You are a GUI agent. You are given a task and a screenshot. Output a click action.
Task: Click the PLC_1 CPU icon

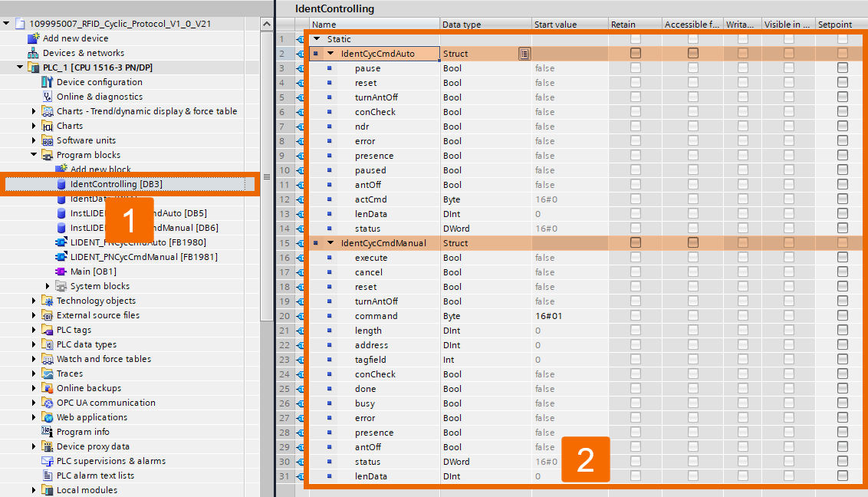[x=34, y=67]
